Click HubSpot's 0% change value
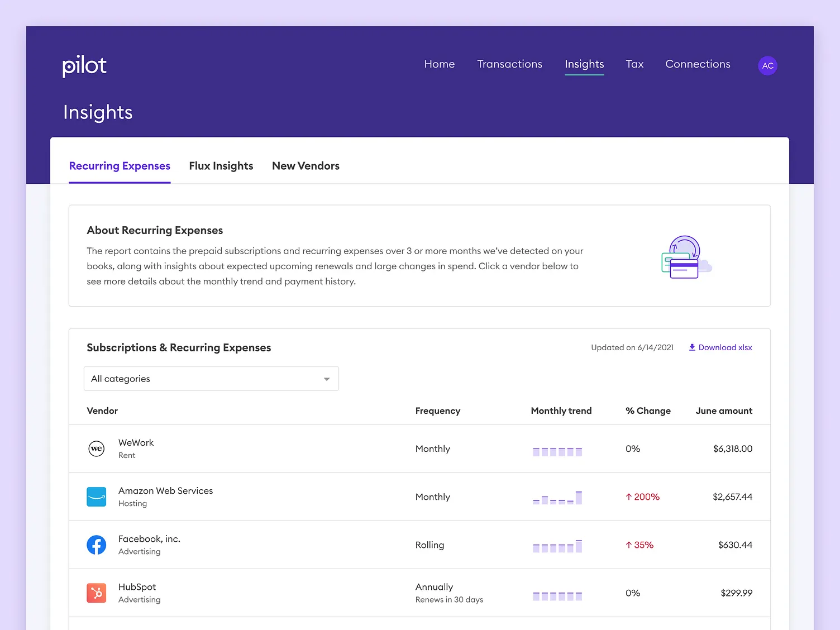The image size is (840, 630). pyautogui.click(x=633, y=593)
